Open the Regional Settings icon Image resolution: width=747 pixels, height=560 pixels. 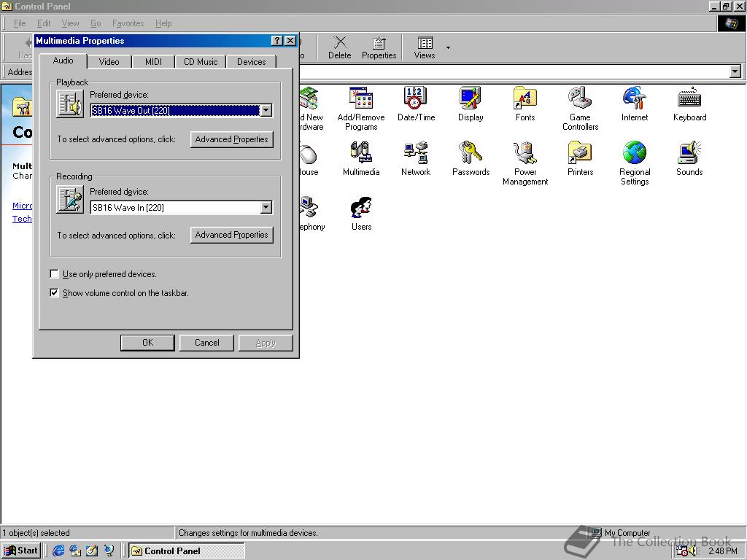point(635,163)
